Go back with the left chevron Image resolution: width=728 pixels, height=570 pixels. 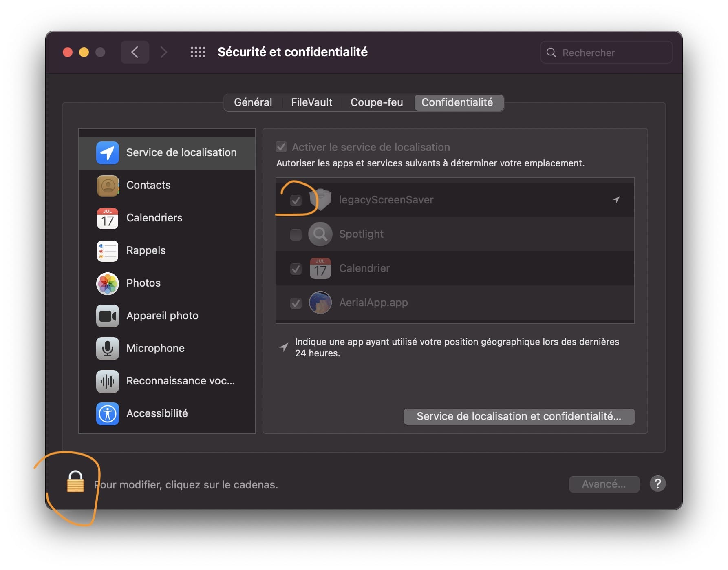pyautogui.click(x=135, y=52)
